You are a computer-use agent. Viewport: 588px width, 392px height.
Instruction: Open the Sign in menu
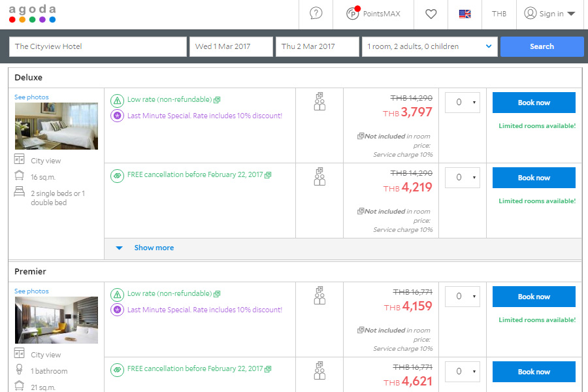tap(549, 14)
